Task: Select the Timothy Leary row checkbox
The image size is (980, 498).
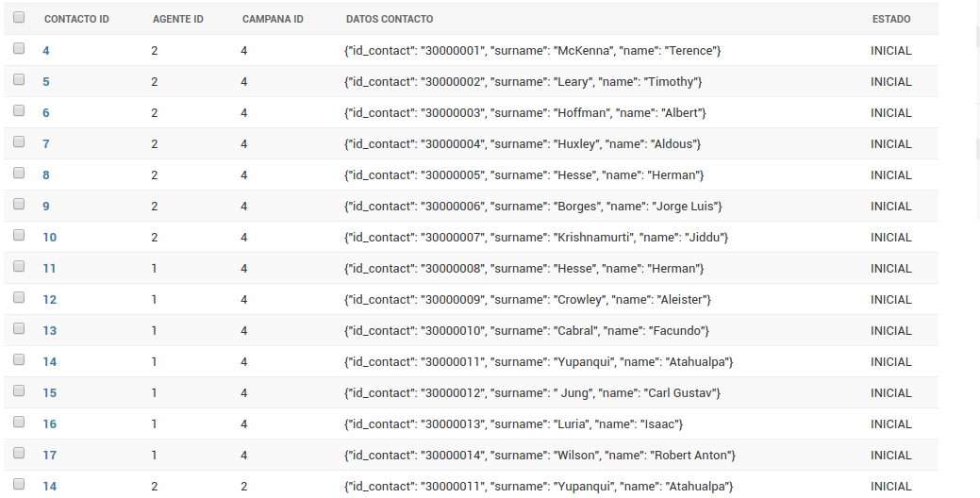Action: [19, 80]
